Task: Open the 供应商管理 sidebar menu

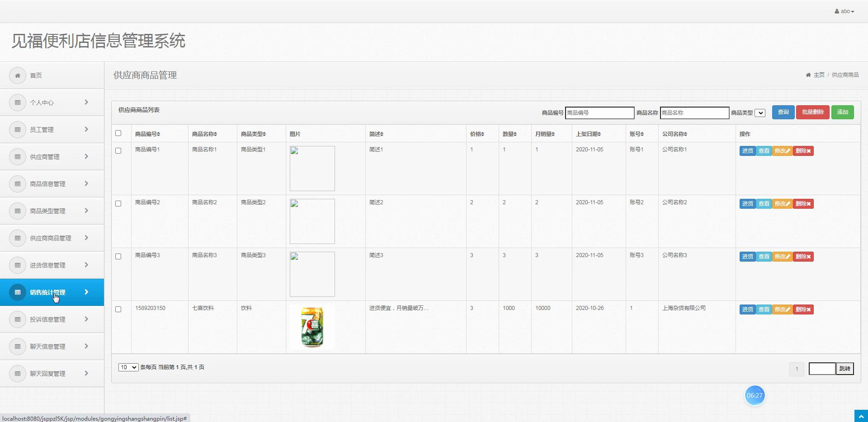Action: click(x=52, y=157)
